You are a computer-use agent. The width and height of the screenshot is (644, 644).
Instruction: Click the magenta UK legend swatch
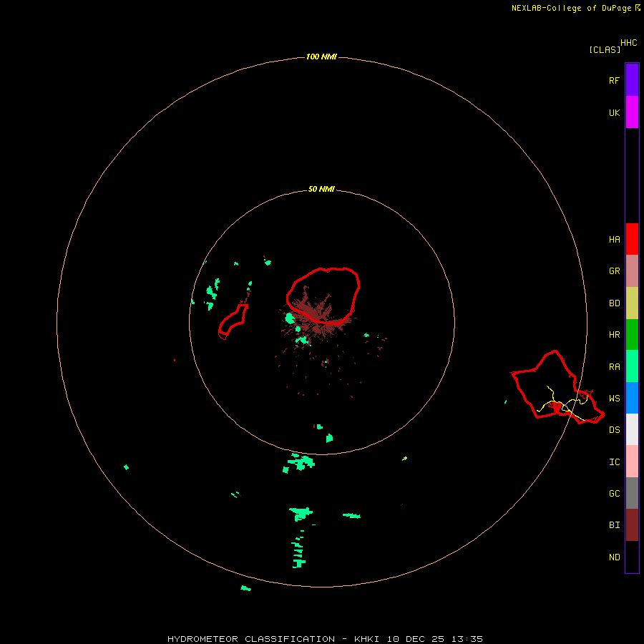click(632, 112)
